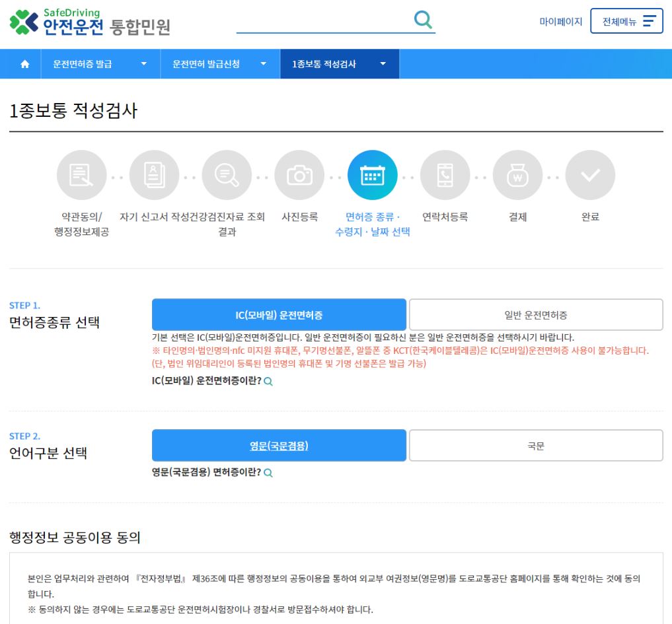Select 국문 language option
This screenshot has width=672, height=624.
(535, 445)
